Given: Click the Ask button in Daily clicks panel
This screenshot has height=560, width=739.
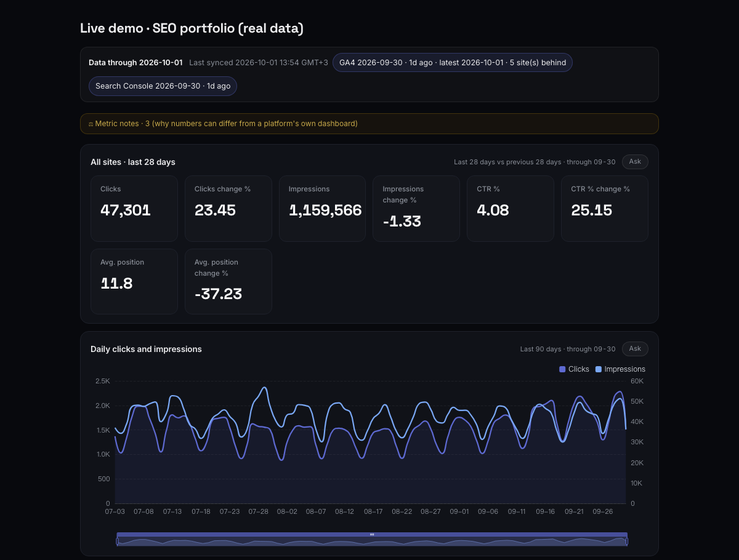Looking at the screenshot, I should (635, 349).
